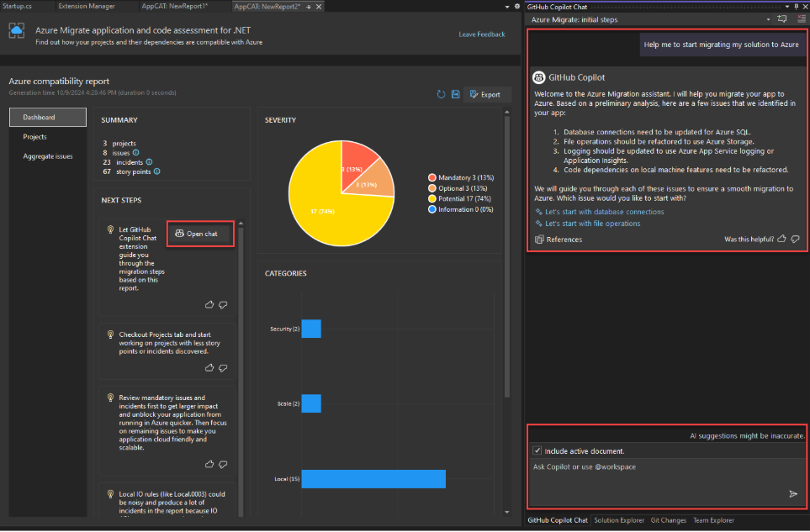Send the chat message with the send icon
Viewport: 810px width, 532px height.
click(794, 494)
